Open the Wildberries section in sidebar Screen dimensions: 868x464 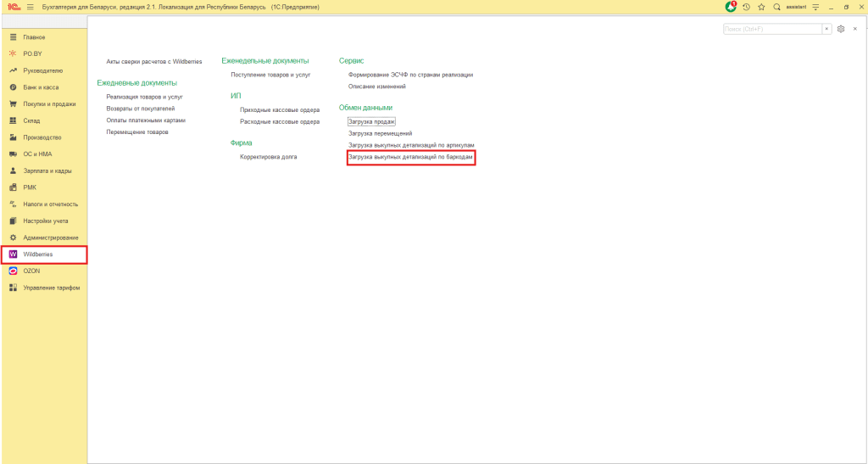pos(38,254)
